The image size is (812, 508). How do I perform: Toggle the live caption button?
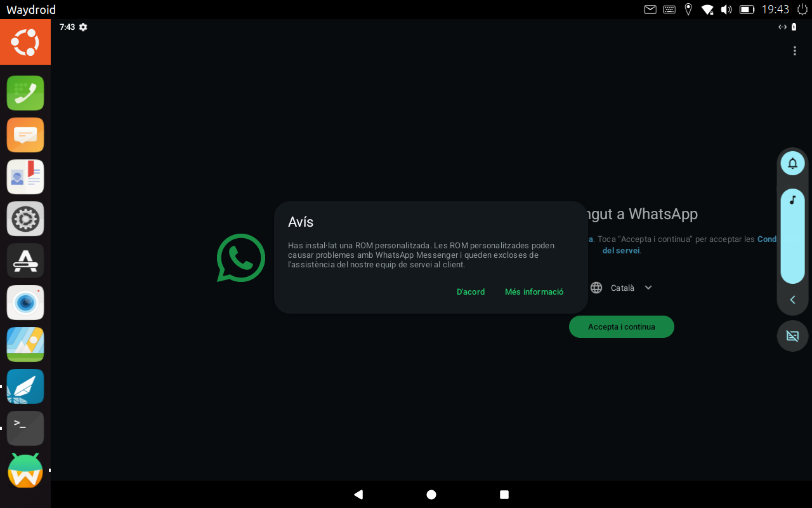click(792, 336)
